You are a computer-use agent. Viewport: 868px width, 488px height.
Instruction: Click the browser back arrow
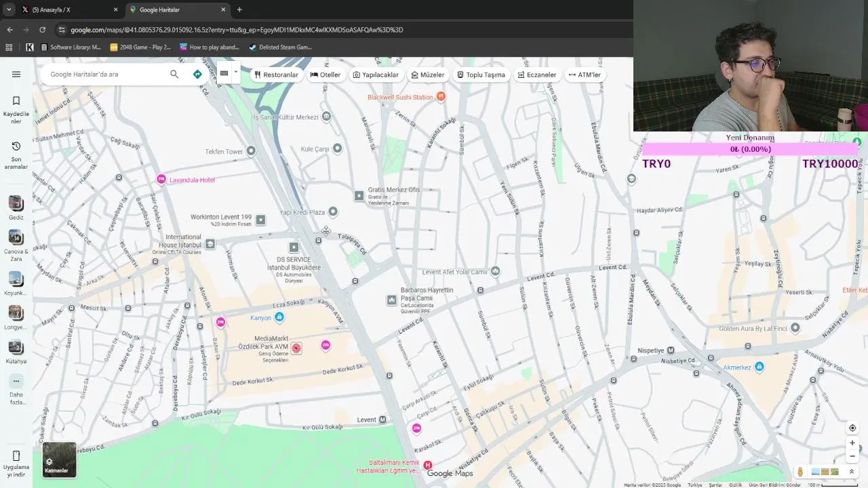pyautogui.click(x=9, y=30)
